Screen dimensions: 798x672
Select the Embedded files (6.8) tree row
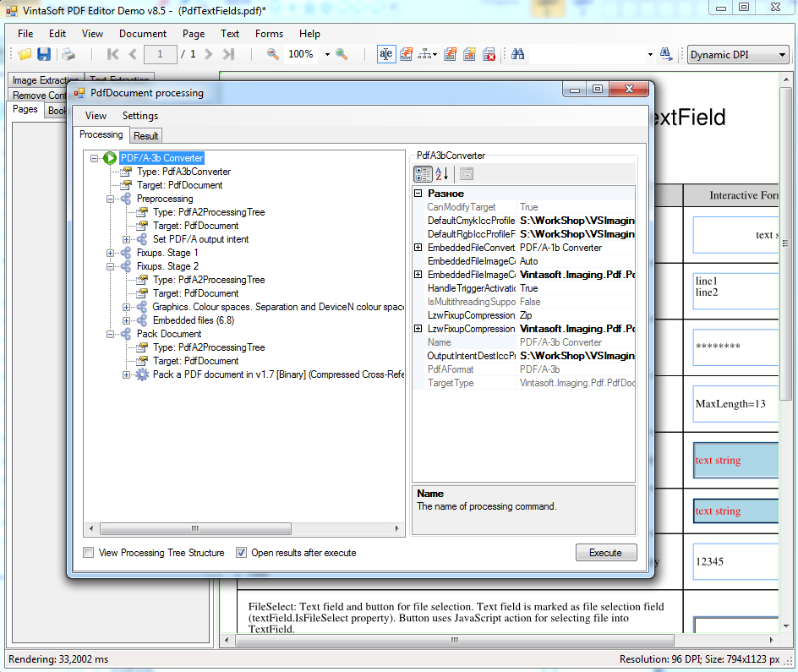(x=194, y=320)
